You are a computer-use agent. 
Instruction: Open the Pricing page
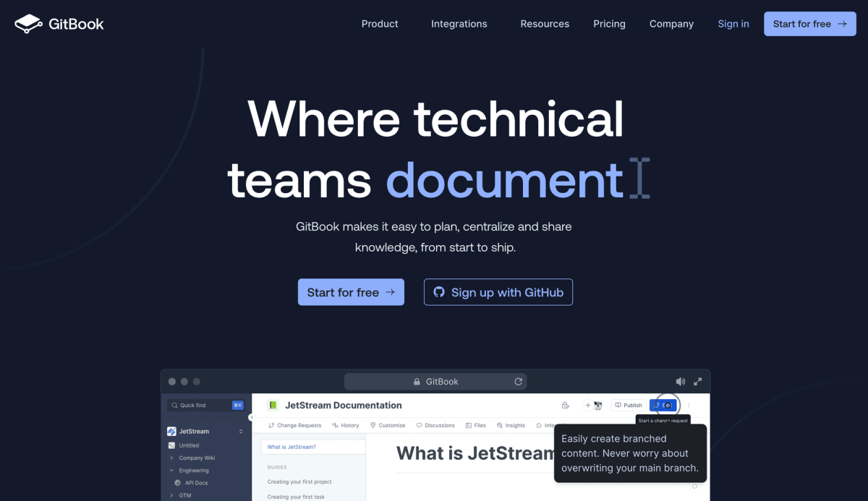(609, 24)
